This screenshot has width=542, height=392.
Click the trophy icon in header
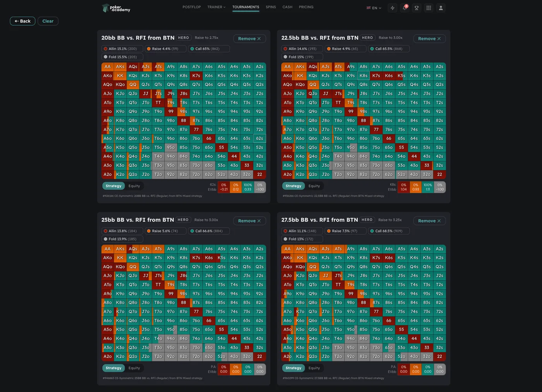417,8
